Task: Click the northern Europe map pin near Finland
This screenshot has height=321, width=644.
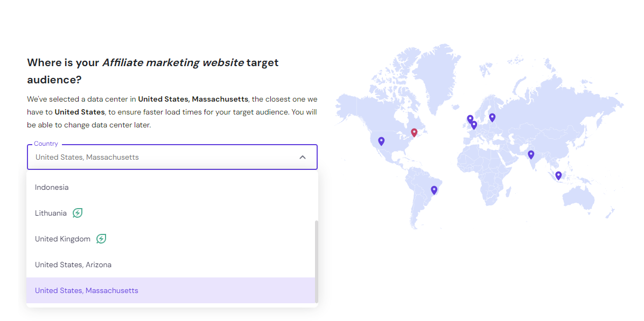Action: pyautogui.click(x=492, y=117)
